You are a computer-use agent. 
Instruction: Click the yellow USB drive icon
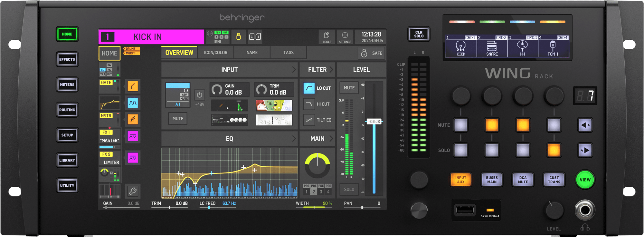pyautogui.click(x=239, y=36)
